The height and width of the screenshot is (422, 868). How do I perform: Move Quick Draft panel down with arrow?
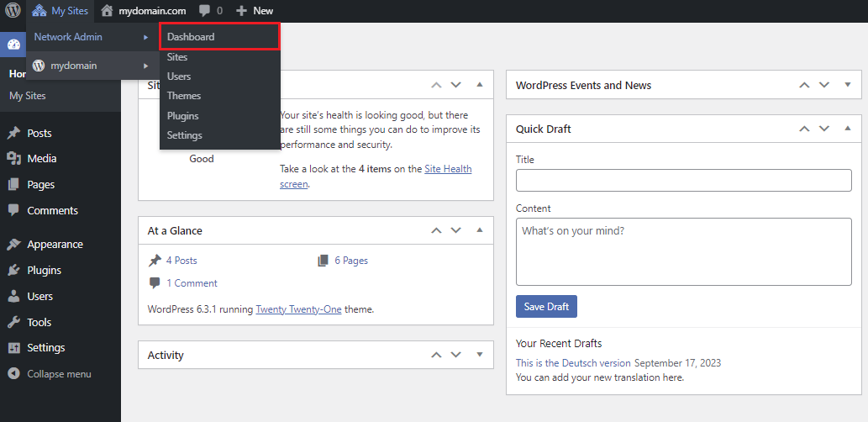pyautogui.click(x=824, y=129)
